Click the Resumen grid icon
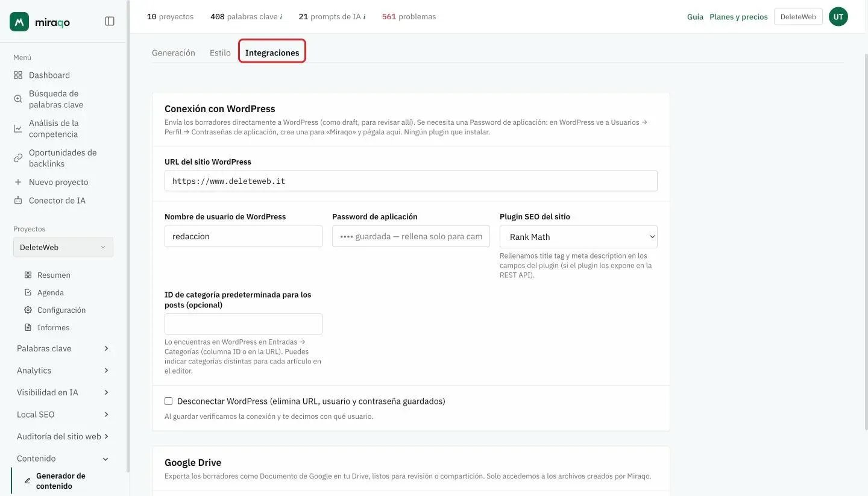This screenshot has width=868, height=496. point(28,275)
